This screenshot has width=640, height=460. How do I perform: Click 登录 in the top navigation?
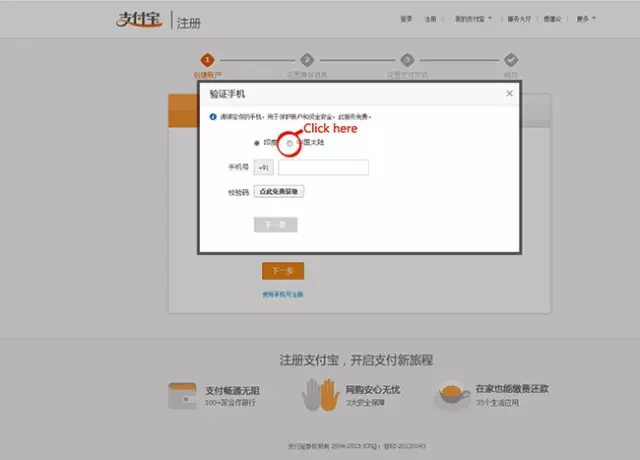tap(406, 19)
